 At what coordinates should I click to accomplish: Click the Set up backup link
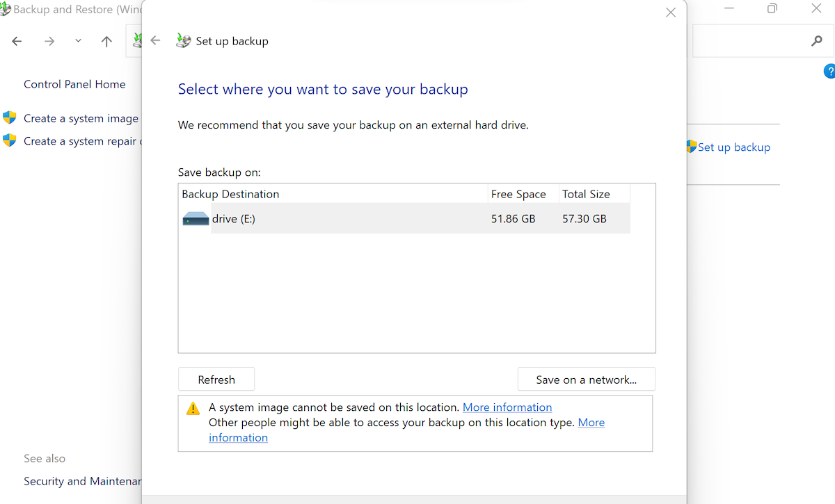pos(733,147)
